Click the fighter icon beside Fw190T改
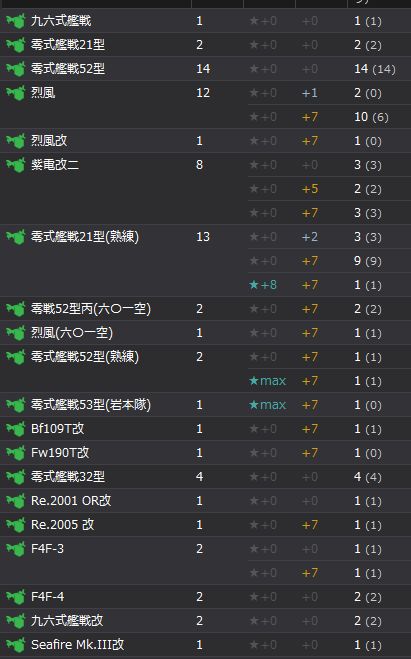 click(x=16, y=453)
